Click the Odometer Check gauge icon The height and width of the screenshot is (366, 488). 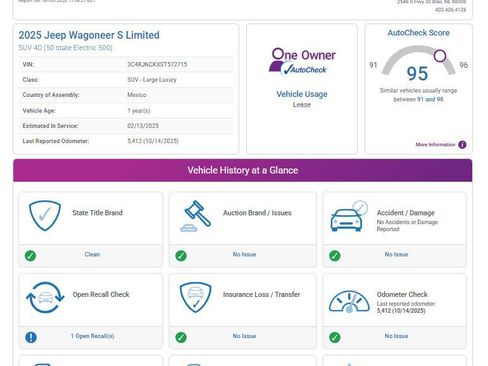pyautogui.click(x=349, y=301)
